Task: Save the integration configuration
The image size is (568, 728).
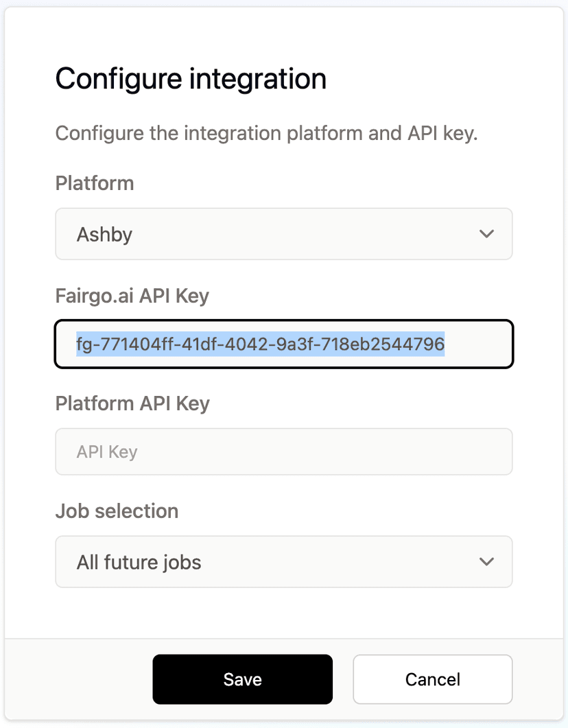Action: (242, 679)
